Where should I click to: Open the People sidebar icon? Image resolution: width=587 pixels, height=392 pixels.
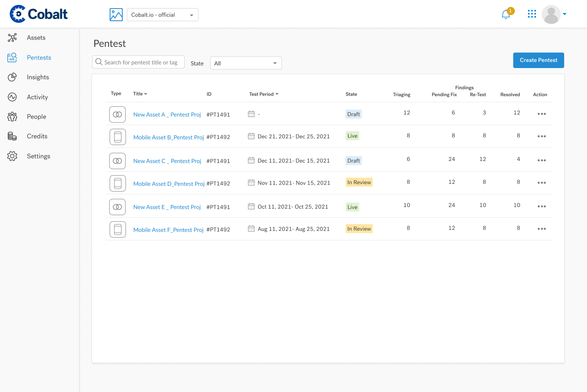point(12,117)
